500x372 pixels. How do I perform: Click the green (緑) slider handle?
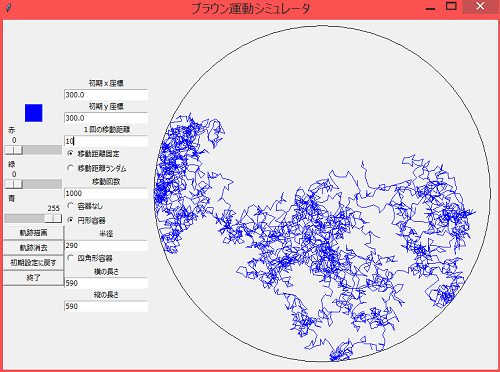coord(14,184)
